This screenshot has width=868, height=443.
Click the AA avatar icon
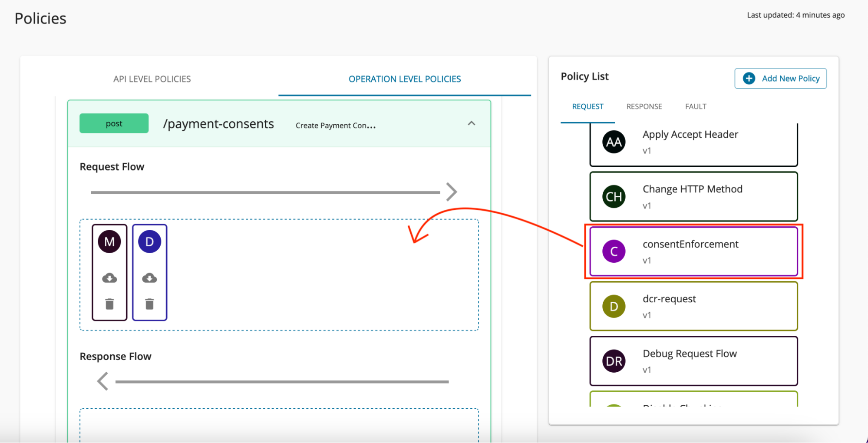[614, 142]
